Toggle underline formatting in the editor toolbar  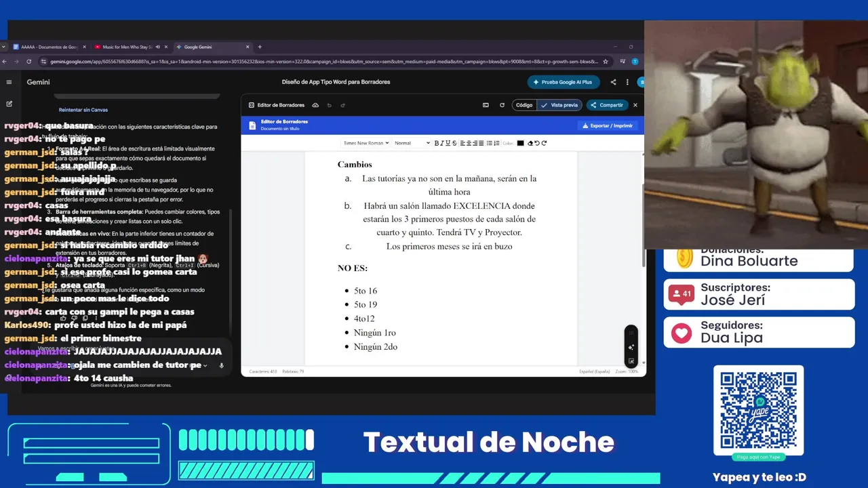[448, 143]
